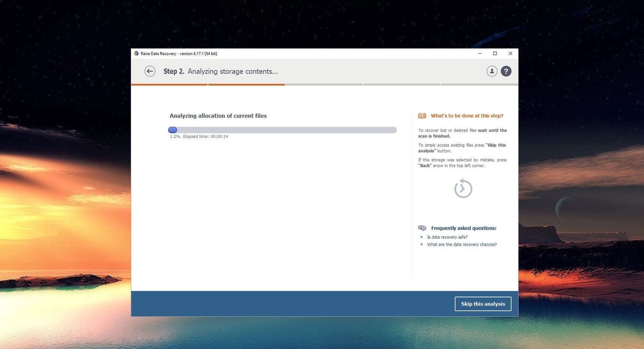Click the circular scan progress clock icon
The image size is (644, 349).
[x=463, y=188]
